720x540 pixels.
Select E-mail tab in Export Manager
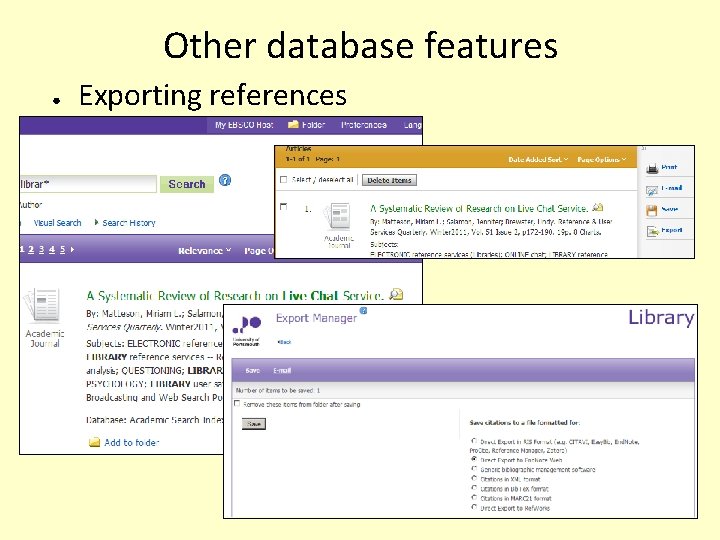tap(282, 370)
